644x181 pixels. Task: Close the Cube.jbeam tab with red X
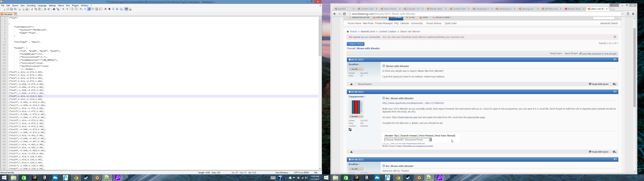point(15,14)
